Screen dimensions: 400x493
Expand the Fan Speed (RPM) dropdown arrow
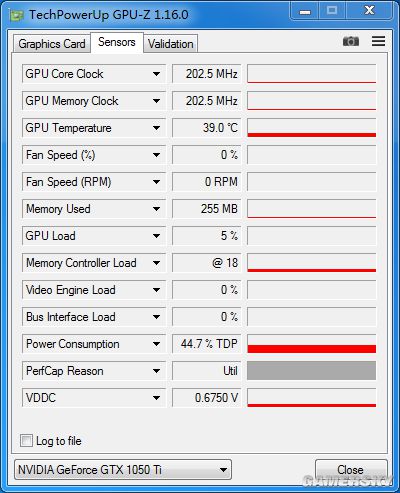pyautogui.click(x=156, y=182)
